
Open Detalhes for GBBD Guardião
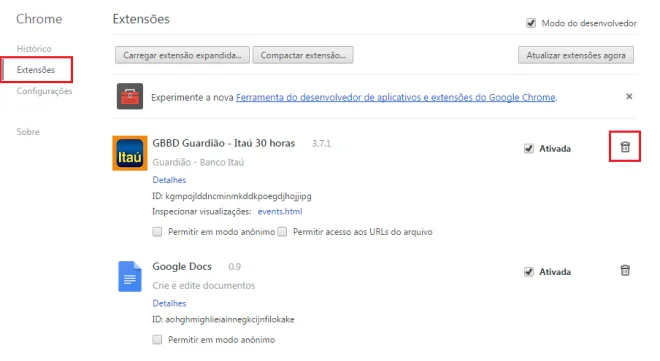click(169, 180)
